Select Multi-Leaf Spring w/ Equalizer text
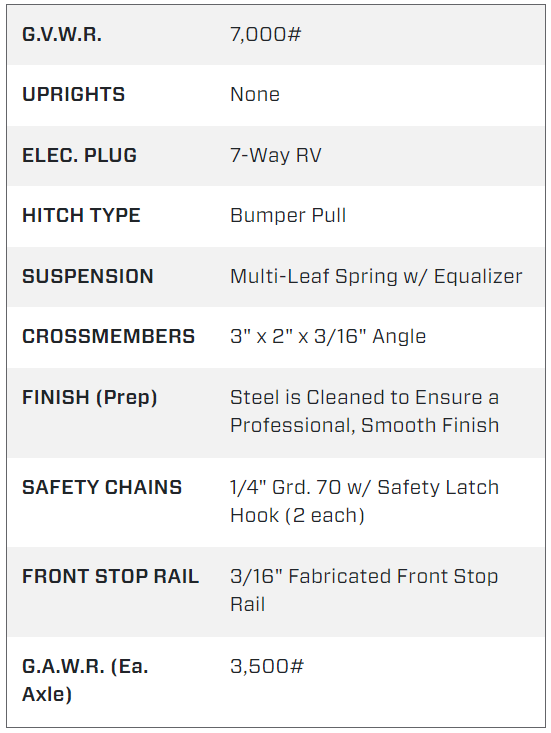 376,276
